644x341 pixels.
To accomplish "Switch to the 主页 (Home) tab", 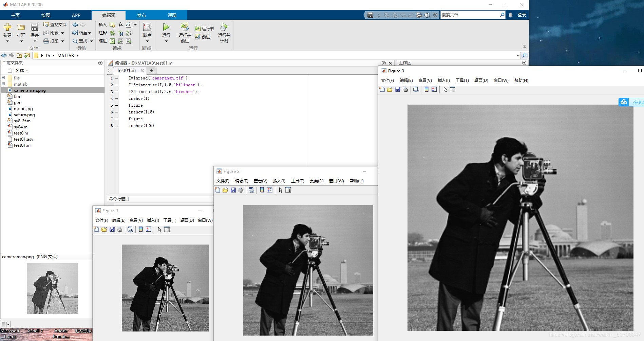I will click(x=15, y=15).
